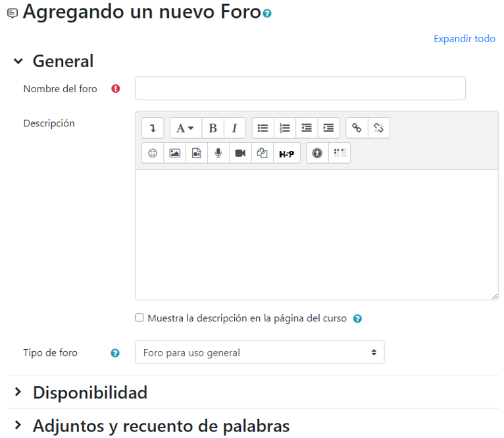
Task: Insert an ordered numbered list
Action: pyautogui.click(x=285, y=128)
